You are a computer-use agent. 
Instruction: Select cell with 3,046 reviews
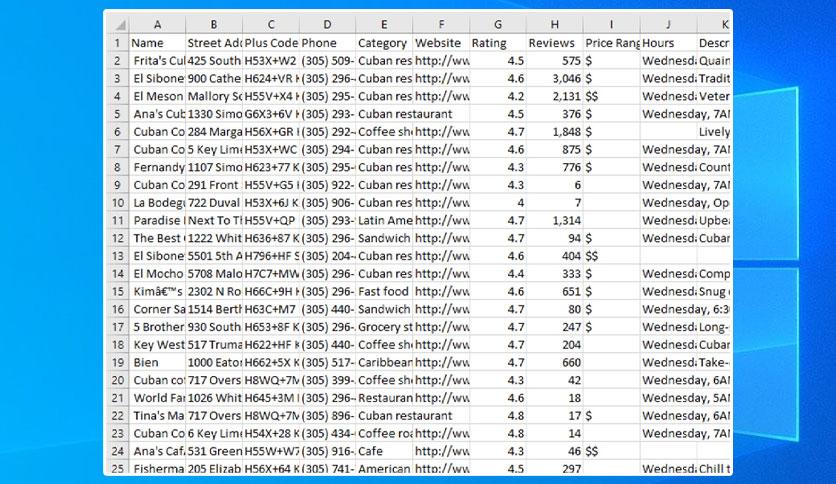click(x=554, y=78)
